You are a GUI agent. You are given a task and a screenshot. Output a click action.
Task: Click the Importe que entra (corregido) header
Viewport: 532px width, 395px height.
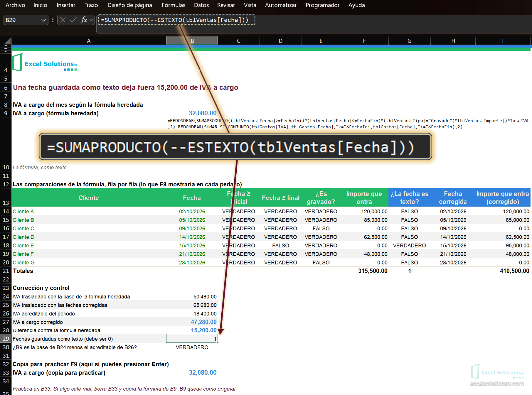503,197
